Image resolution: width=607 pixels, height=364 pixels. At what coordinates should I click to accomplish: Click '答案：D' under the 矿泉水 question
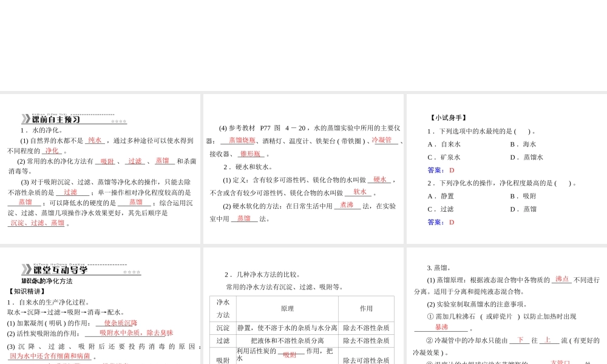tap(441, 170)
